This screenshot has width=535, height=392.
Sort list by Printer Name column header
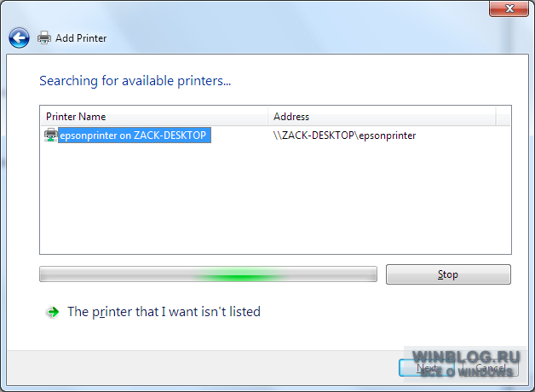pos(154,117)
